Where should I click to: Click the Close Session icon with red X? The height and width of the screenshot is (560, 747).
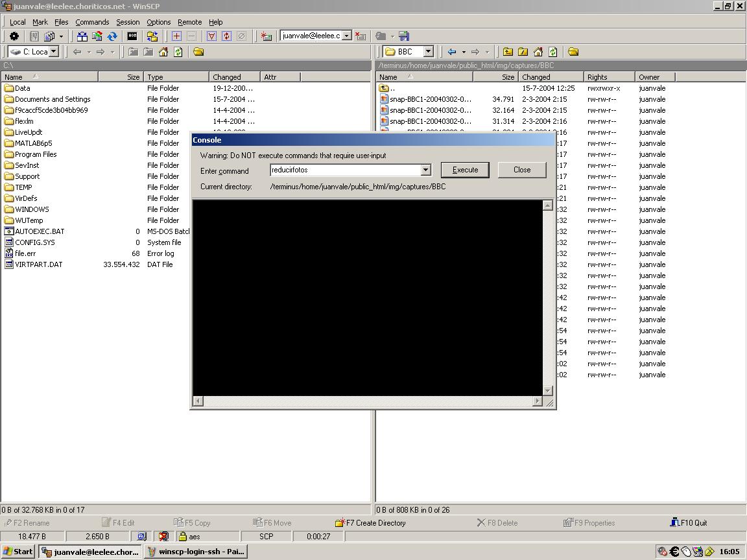point(361,36)
